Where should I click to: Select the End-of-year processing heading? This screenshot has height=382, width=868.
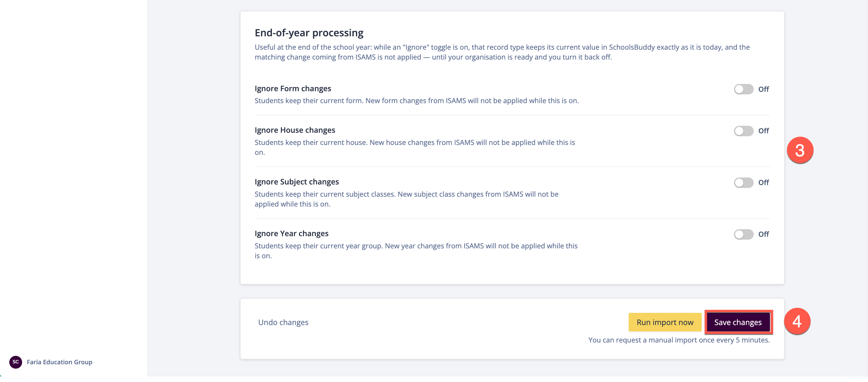pos(309,33)
